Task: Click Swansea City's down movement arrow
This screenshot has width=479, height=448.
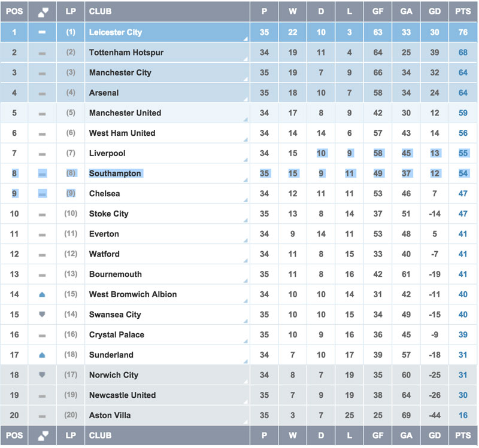Action: pyautogui.click(x=43, y=315)
